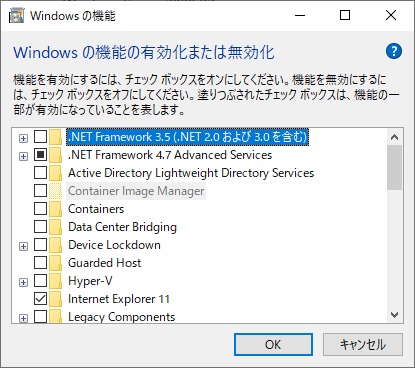Uncheck the Internet Explorer 11 checkbox

point(40,299)
